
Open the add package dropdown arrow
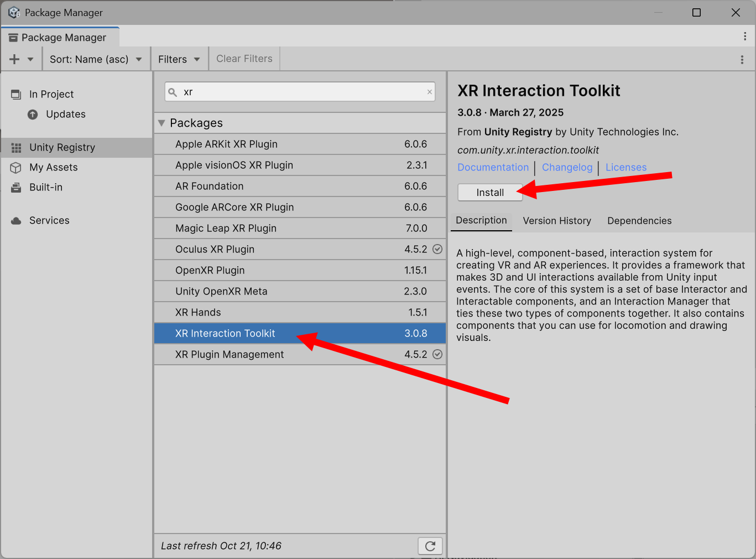tap(30, 59)
